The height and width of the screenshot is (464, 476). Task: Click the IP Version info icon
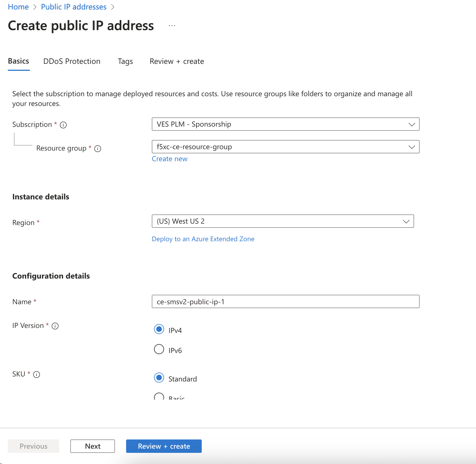pyautogui.click(x=55, y=326)
